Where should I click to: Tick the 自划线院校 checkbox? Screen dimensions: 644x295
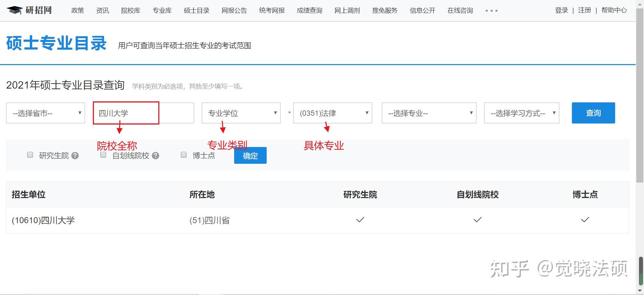click(x=103, y=155)
